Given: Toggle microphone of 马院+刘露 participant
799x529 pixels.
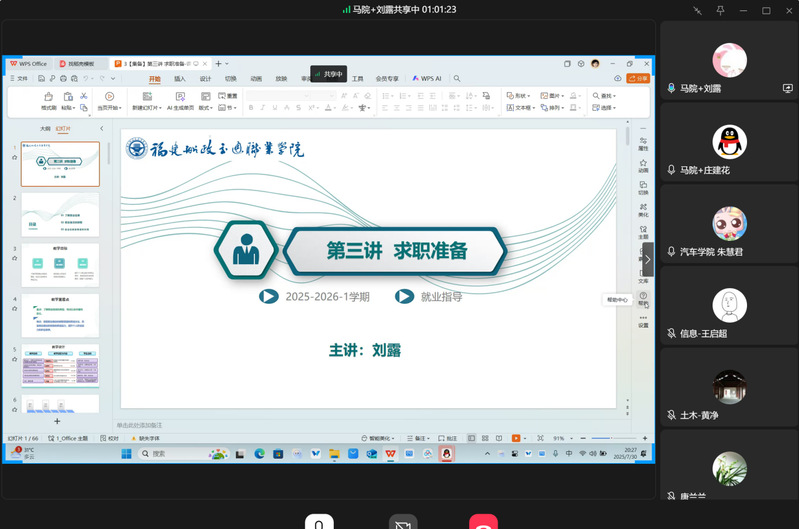Looking at the screenshot, I should [x=671, y=88].
